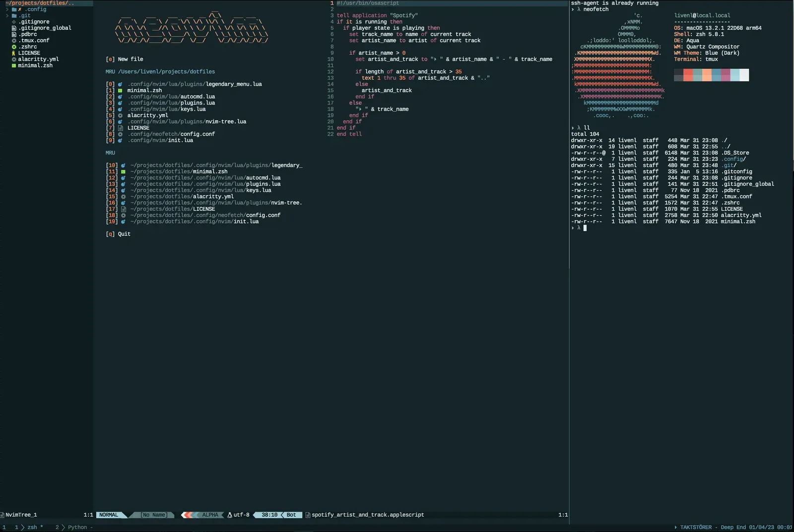This screenshot has height=532, width=794.
Task: Click the yellow license icon beside LICENSE in tree
Action: [14, 53]
